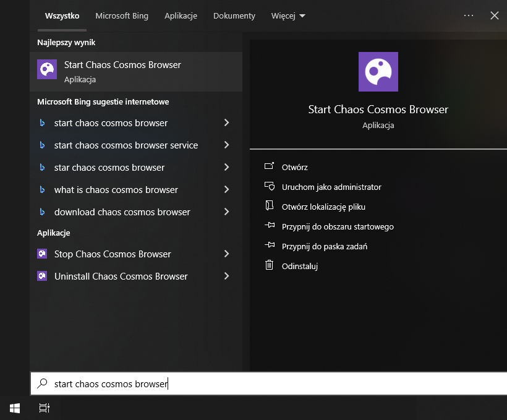
Task: Expand Uninstall Chaos Cosmos Browser arrow
Action: point(227,276)
